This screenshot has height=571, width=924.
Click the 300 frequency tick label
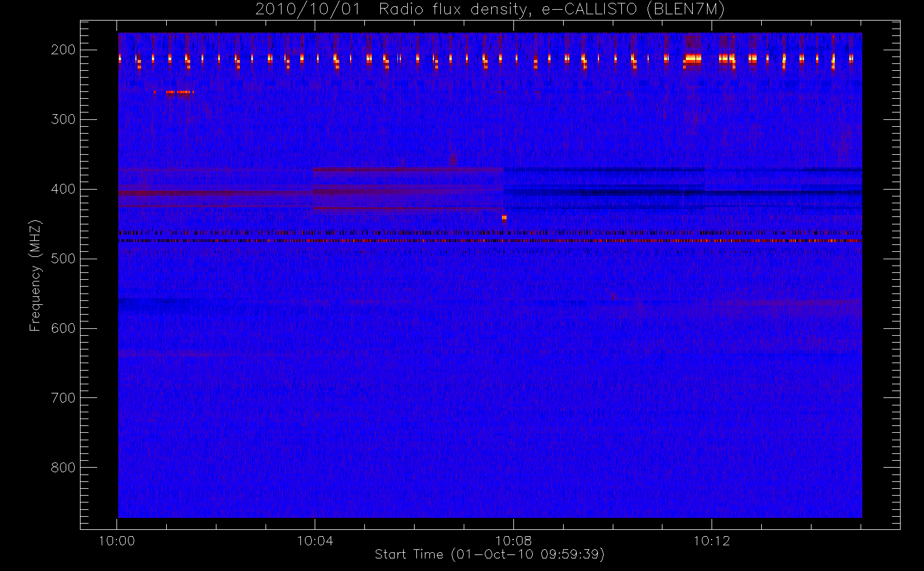click(63, 119)
